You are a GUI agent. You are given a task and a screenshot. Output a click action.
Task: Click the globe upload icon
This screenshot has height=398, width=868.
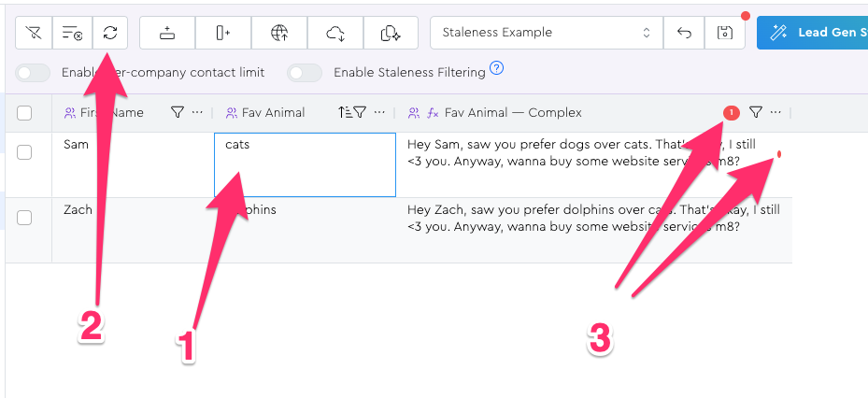point(278,33)
